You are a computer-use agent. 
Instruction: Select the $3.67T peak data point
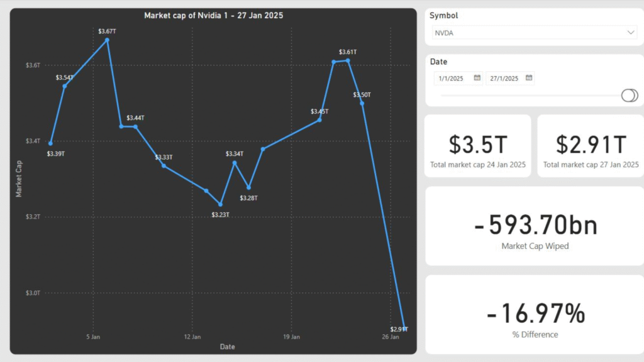tap(107, 40)
